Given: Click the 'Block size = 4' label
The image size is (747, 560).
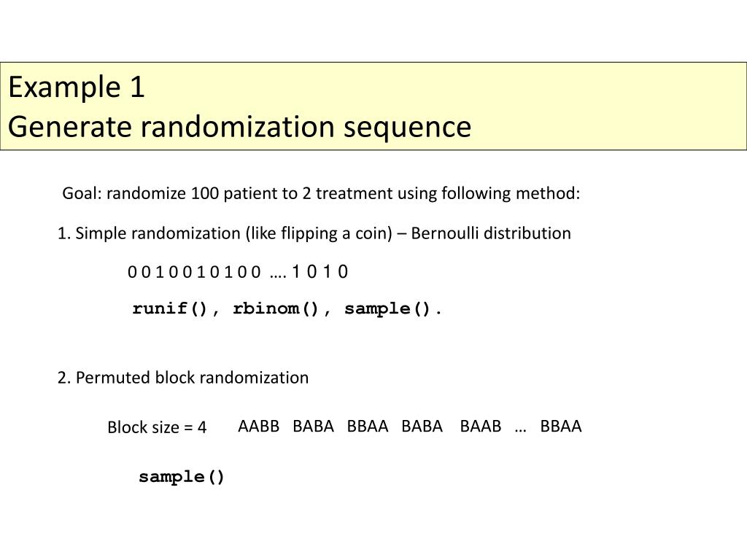Looking at the screenshot, I should click(157, 427).
